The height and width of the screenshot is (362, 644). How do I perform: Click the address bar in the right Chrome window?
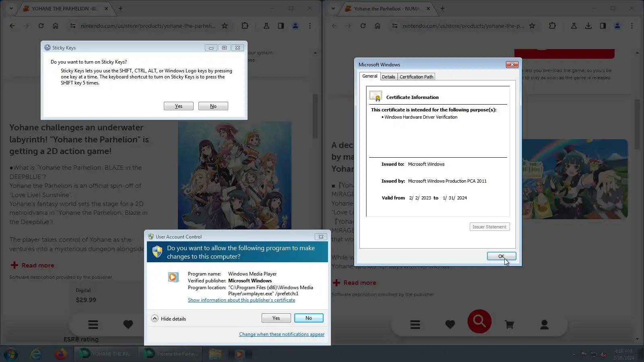coord(463,26)
